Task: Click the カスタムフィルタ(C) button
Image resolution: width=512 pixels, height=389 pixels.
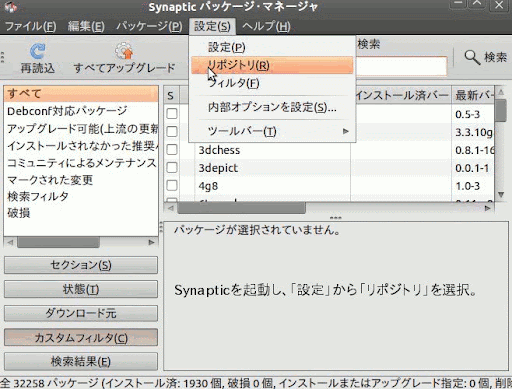Action: 81,338
